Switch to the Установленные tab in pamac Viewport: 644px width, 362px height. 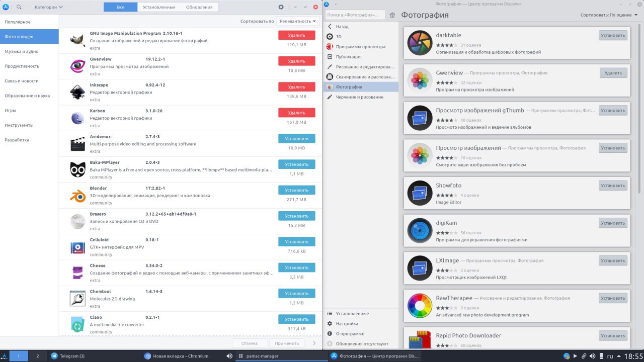(159, 7)
